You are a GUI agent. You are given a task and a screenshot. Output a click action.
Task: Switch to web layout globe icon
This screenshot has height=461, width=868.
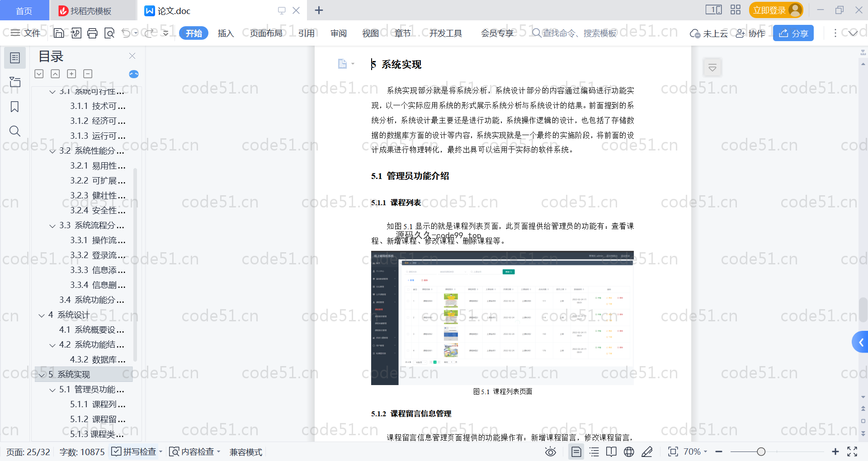tap(629, 452)
